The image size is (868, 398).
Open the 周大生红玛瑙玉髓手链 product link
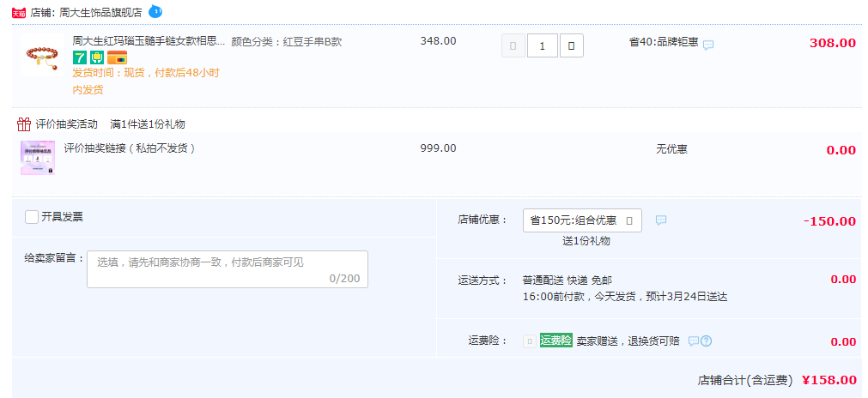tap(149, 41)
